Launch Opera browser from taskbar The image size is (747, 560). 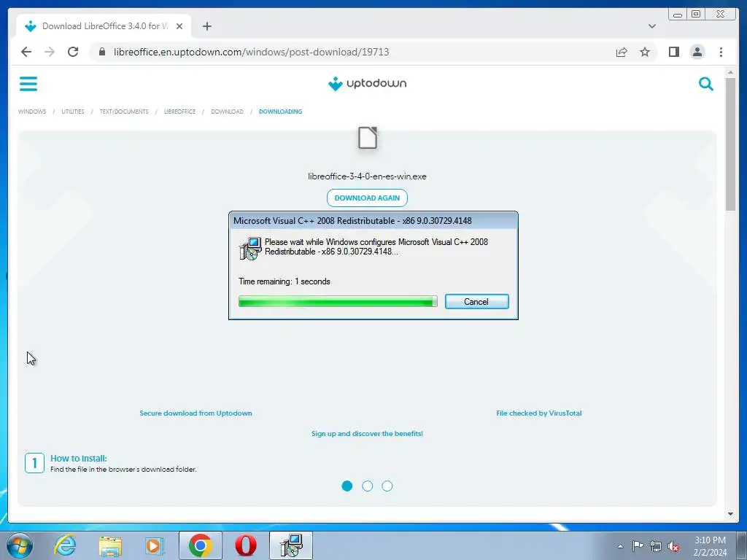[245, 545]
